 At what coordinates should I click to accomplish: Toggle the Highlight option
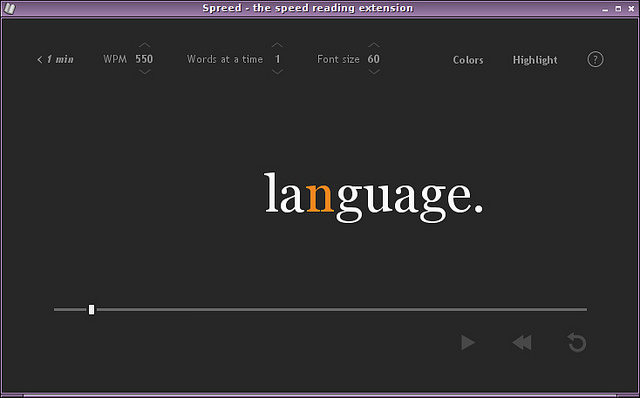[535, 60]
